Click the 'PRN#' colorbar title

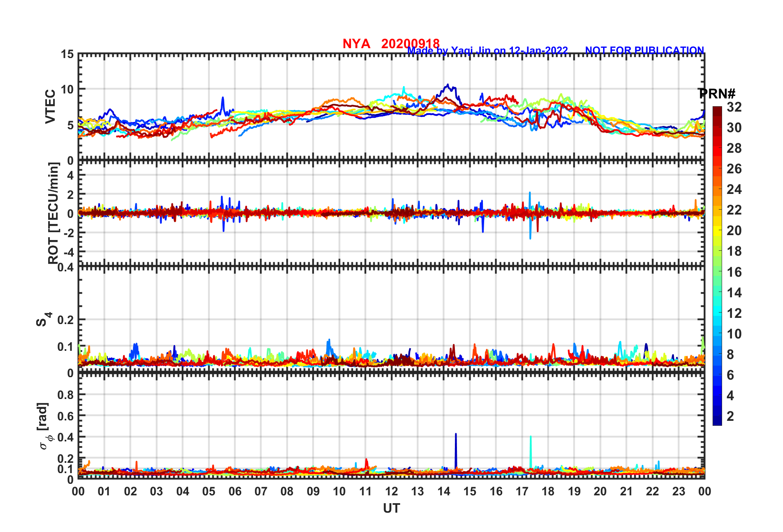point(717,94)
